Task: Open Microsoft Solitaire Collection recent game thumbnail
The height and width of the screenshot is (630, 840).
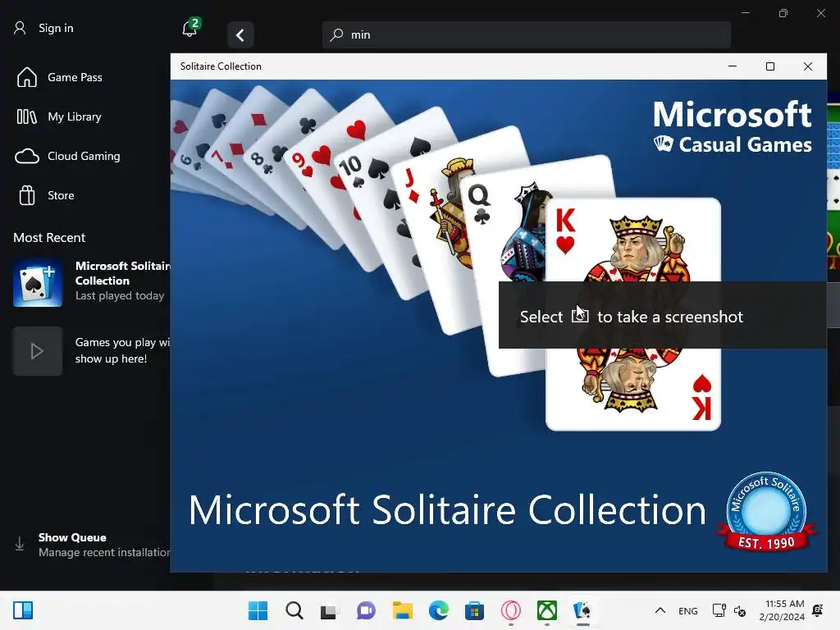Action: tap(38, 283)
